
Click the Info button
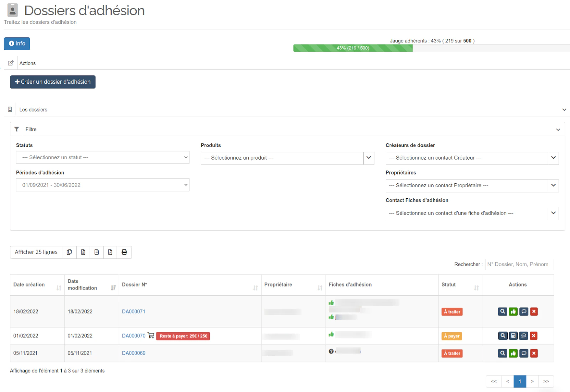17,43
